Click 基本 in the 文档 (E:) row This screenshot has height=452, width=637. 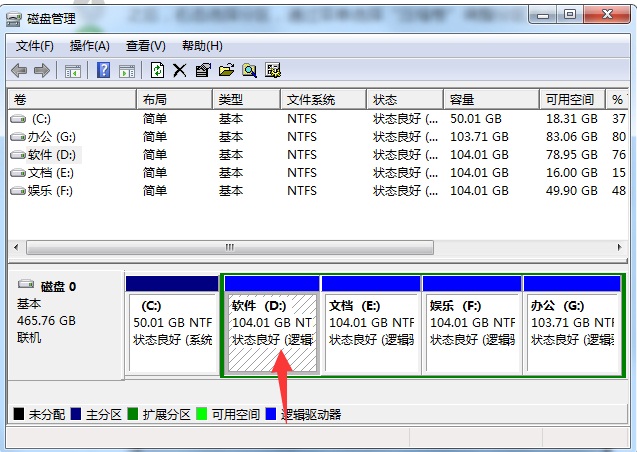coord(231,173)
